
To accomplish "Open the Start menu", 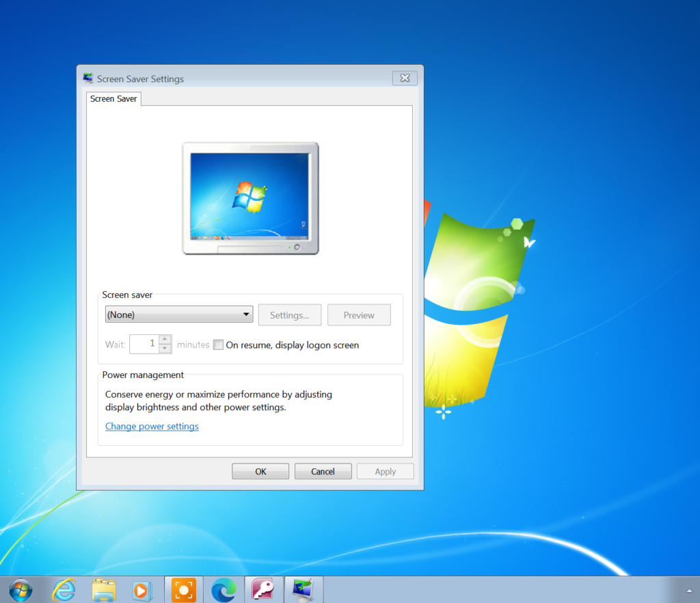I will pyautogui.click(x=20, y=589).
